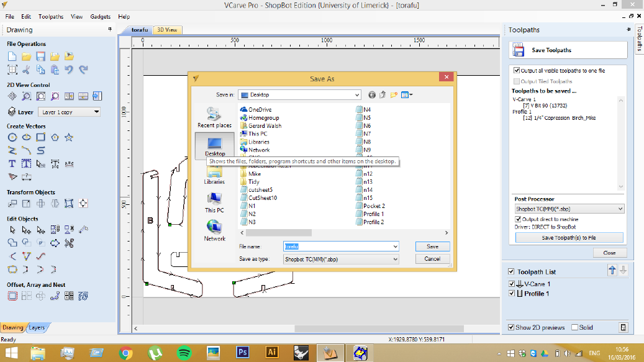This screenshot has height=362, width=644.
Task: Select the Tidy folder
Action: [x=250, y=182]
